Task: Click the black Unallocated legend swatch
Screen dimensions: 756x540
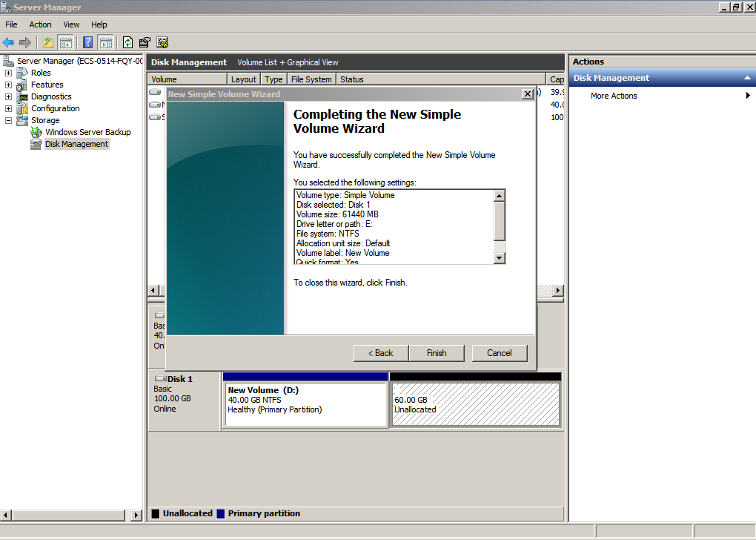Action: click(x=155, y=513)
